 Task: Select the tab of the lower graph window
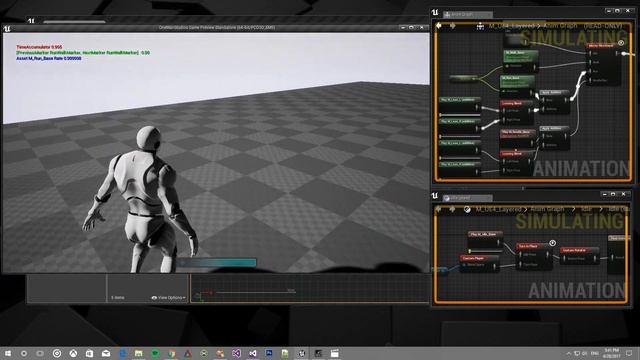[x=467, y=198]
